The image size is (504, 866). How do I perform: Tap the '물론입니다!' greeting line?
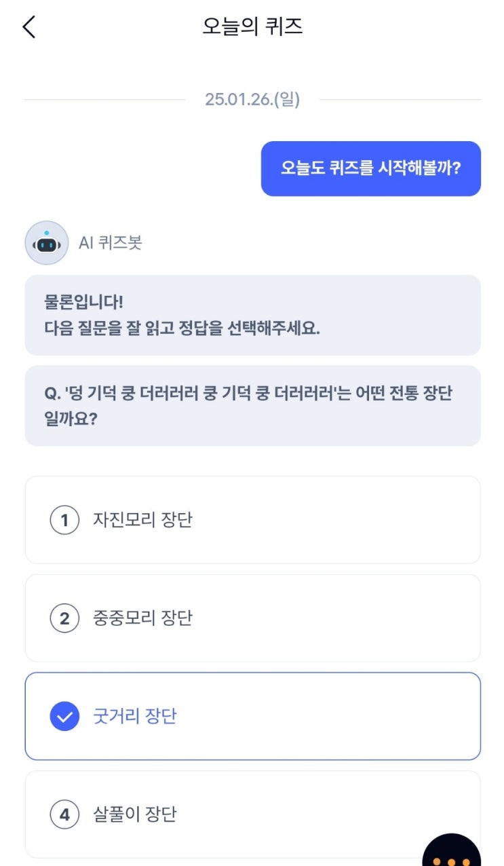click(x=83, y=301)
